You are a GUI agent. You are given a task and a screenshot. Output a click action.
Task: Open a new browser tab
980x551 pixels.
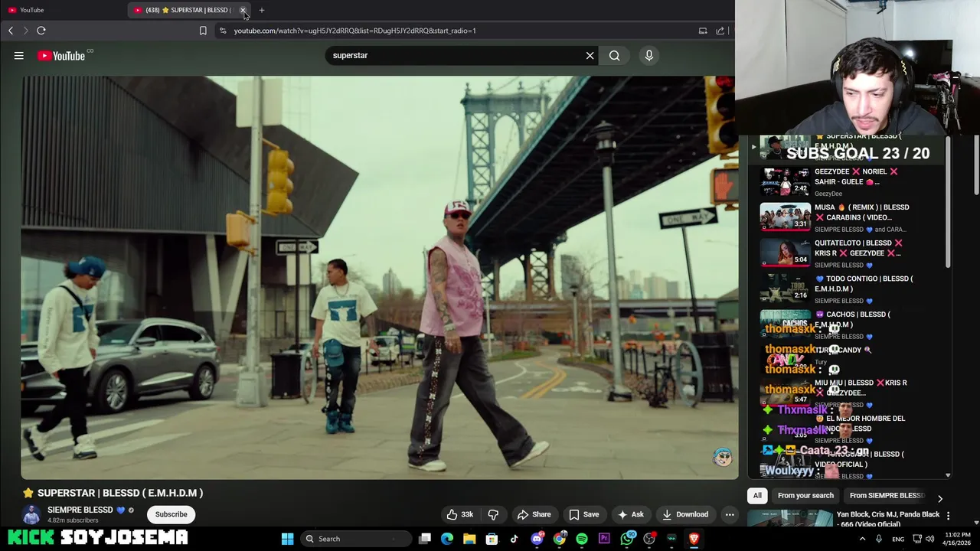[x=262, y=10]
